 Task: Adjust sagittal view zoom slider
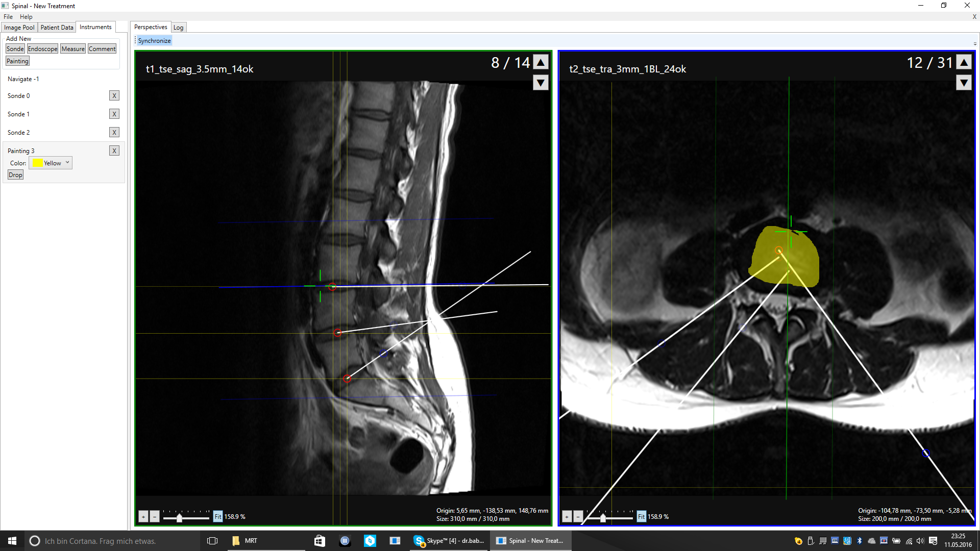(x=179, y=518)
